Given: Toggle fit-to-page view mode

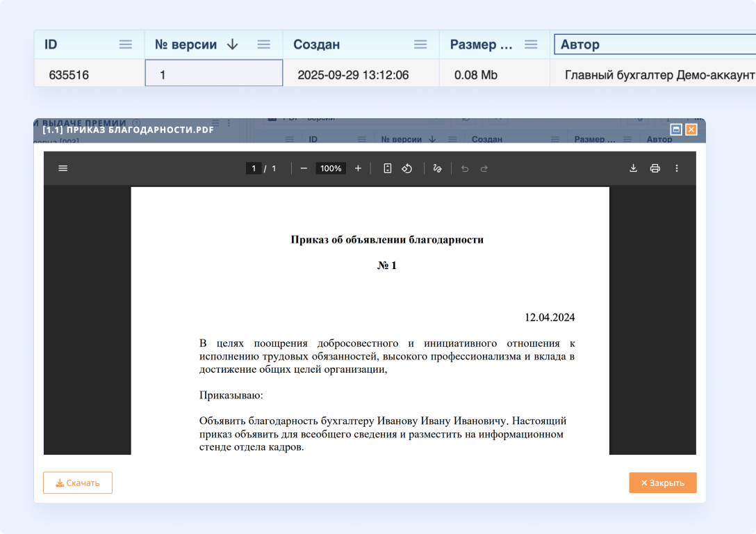Looking at the screenshot, I should [387, 168].
